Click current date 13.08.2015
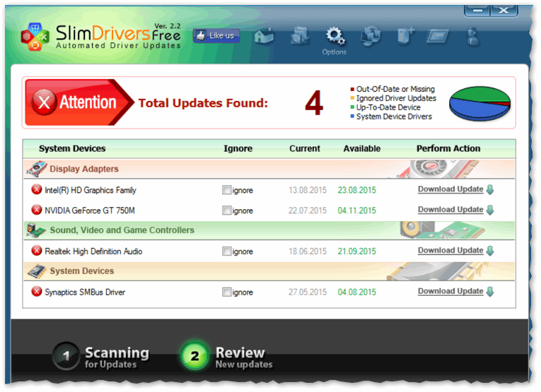This screenshot has height=392, width=541. pos(308,190)
